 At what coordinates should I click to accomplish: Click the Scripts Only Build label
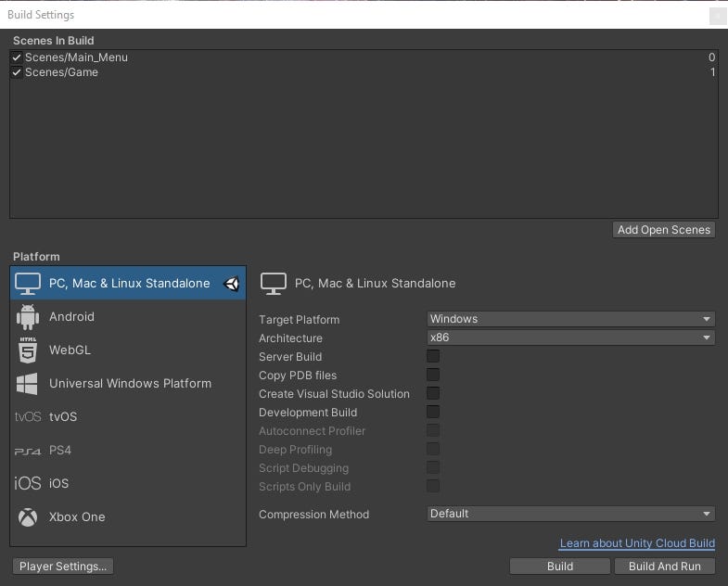[x=305, y=487]
